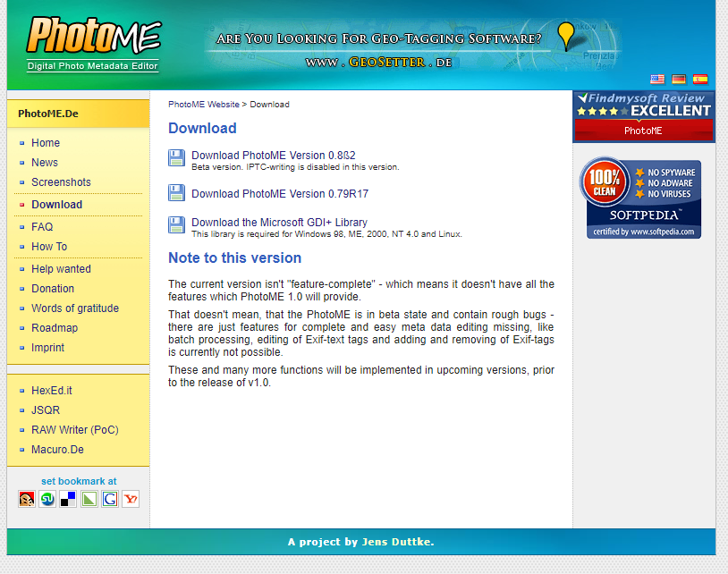Screen dimensions: 728x574
Task: Click 'A project by Jens Duttke.' footer text
Action: point(361,542)
